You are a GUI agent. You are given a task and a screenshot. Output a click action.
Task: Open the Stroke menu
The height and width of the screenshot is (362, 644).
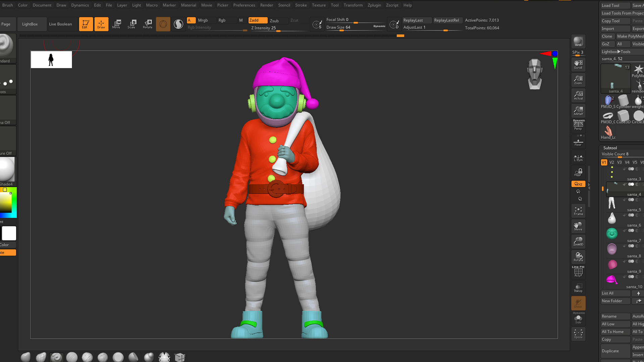pos(301,5)
